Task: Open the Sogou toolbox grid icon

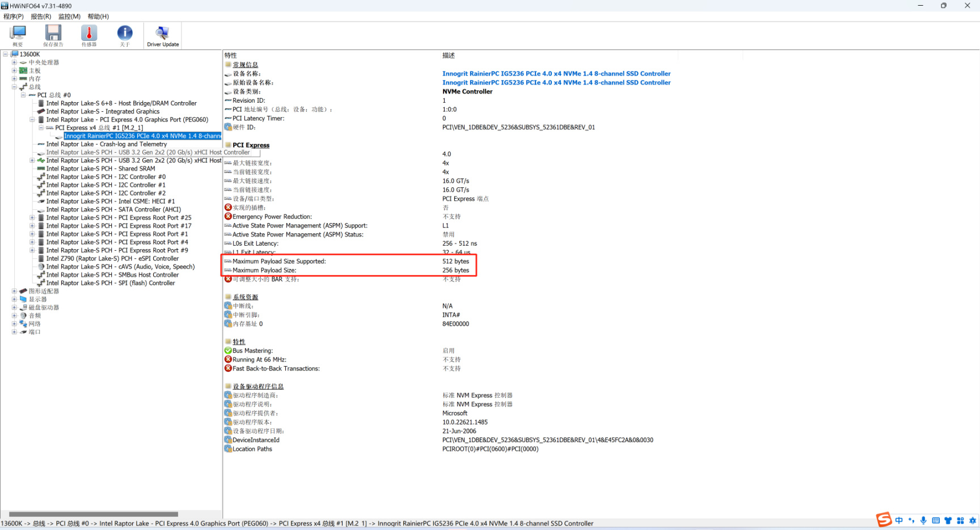Action: (x=960, y=520)
